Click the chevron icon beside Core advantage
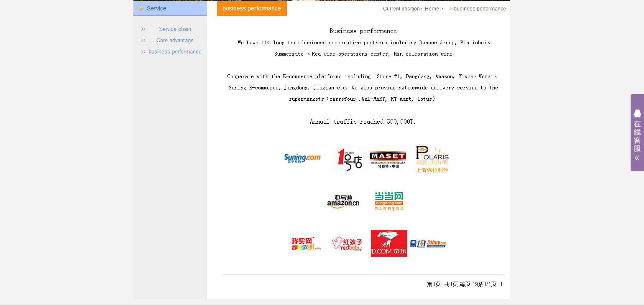Screen dimensions: 644x305 click(143, 40)
